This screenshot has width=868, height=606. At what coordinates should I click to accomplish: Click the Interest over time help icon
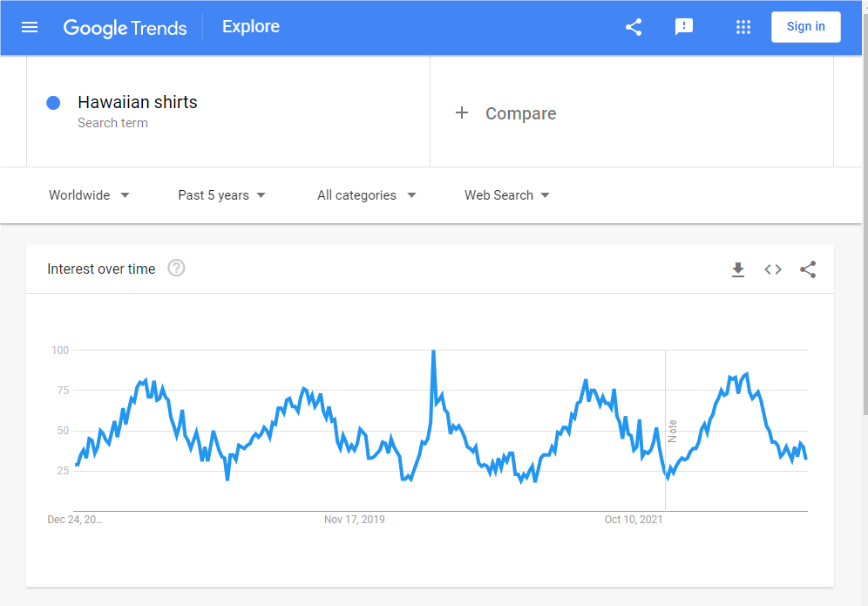(176, 268)
